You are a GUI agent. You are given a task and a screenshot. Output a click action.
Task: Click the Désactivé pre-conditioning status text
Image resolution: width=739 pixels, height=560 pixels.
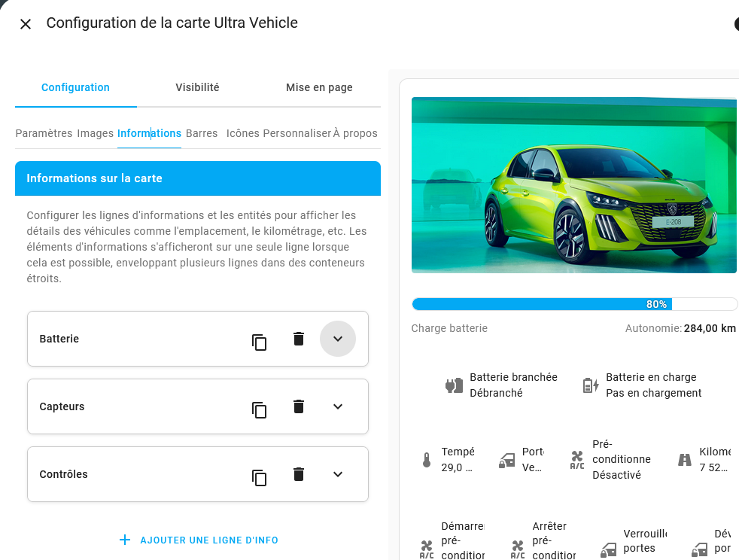tap(616, 475)
